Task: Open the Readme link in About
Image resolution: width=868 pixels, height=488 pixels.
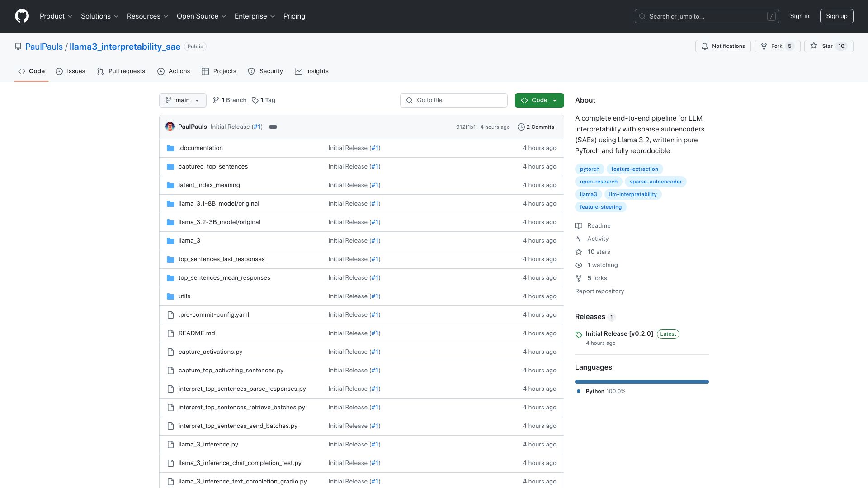Action: [x=593, y=226]
